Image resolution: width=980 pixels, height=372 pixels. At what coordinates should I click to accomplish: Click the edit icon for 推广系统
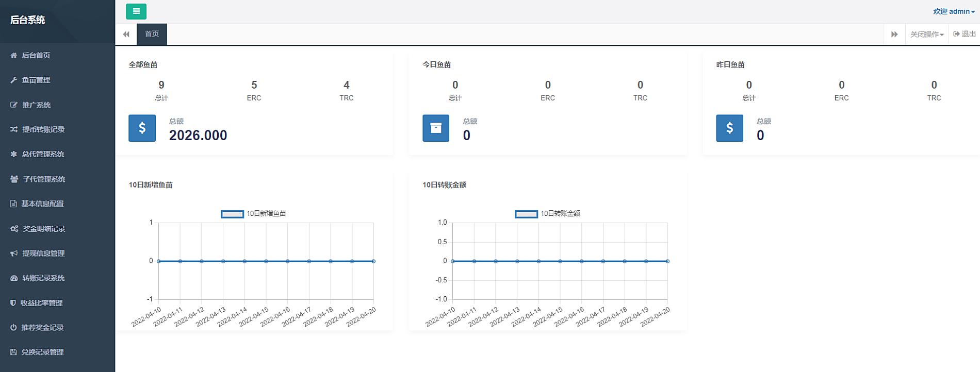[x=14, y=105]
